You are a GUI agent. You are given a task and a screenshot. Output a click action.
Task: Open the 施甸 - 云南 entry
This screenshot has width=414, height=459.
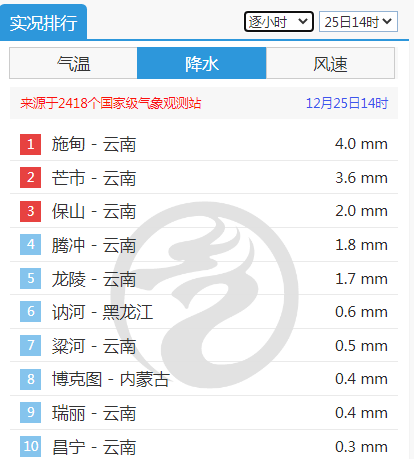[x=94, y=144]
